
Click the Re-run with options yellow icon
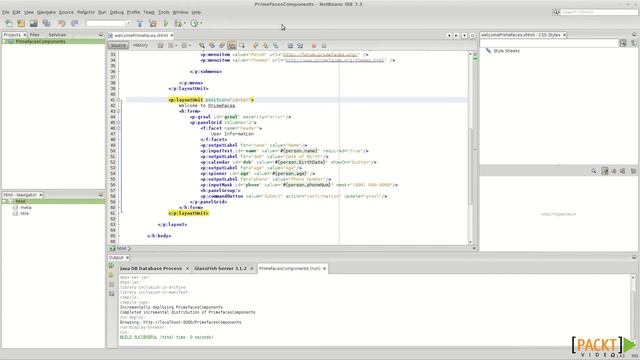111,275
